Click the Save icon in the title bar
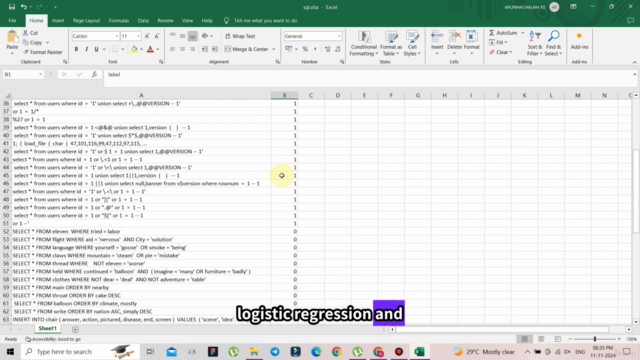 pyautogui.click(x=12, y=7)
